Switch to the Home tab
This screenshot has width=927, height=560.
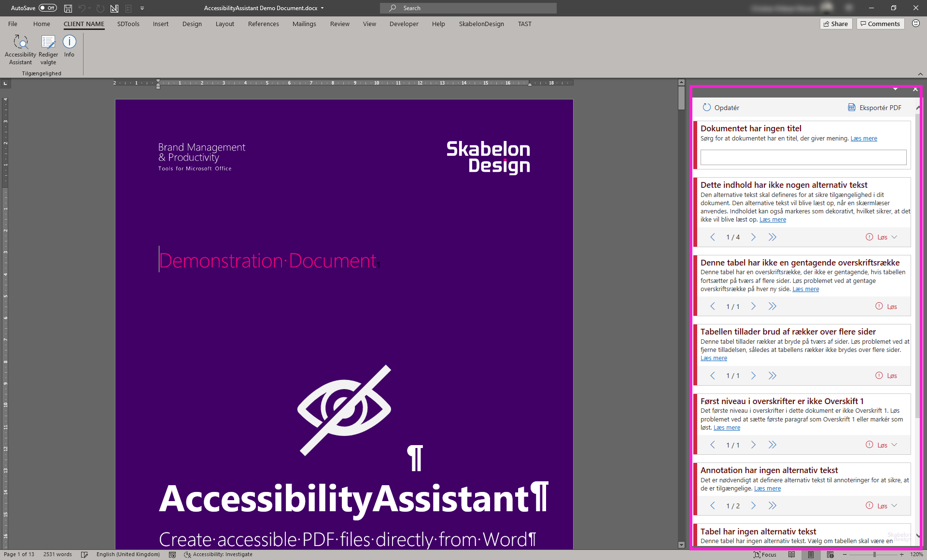(42, 24)
